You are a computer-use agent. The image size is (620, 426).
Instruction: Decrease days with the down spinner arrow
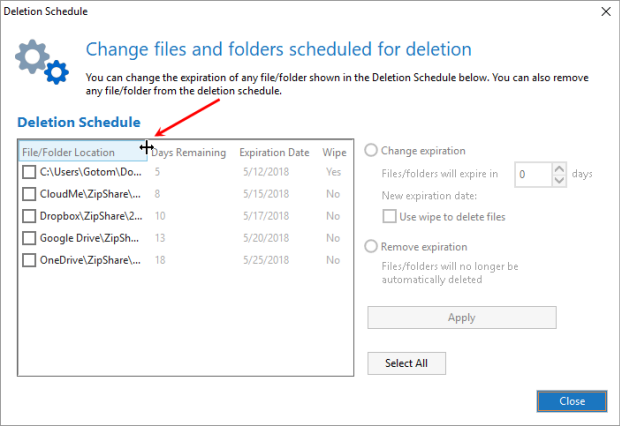tap(559, 180)
